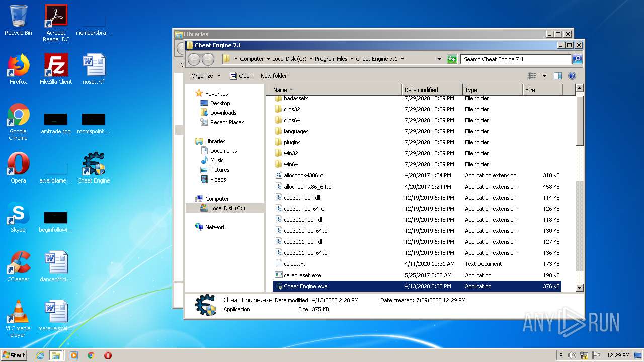Click the search magnifier button
This screenshot has height=362, width=644.
[577, 59]
